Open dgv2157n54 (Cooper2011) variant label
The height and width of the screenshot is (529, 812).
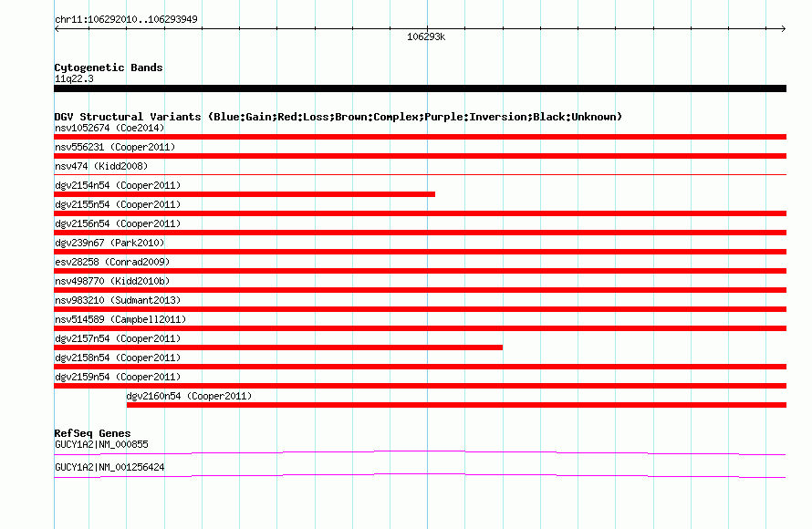(118, 338)
